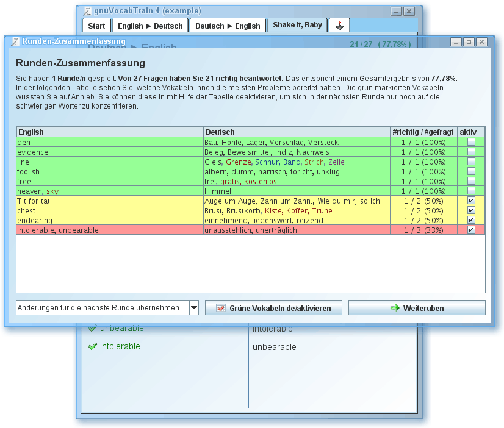Minimize the gnuVocabTrain main window
The height and width of the screenshot is (428, 504).
396,12
